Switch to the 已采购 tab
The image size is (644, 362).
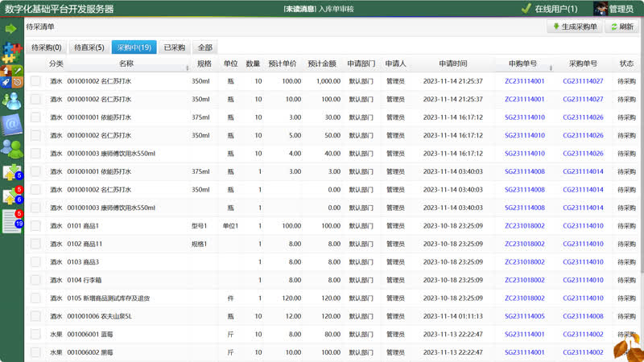[x=174, y=47]
